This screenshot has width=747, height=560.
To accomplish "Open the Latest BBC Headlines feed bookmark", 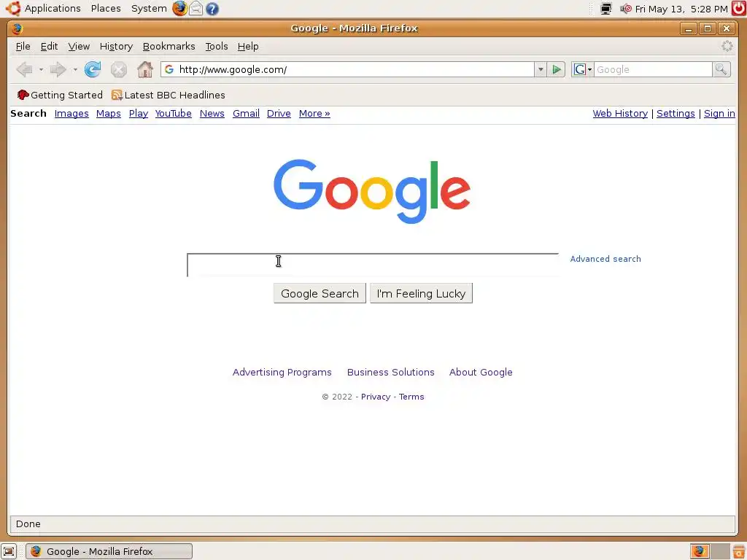I will [169, 95].
